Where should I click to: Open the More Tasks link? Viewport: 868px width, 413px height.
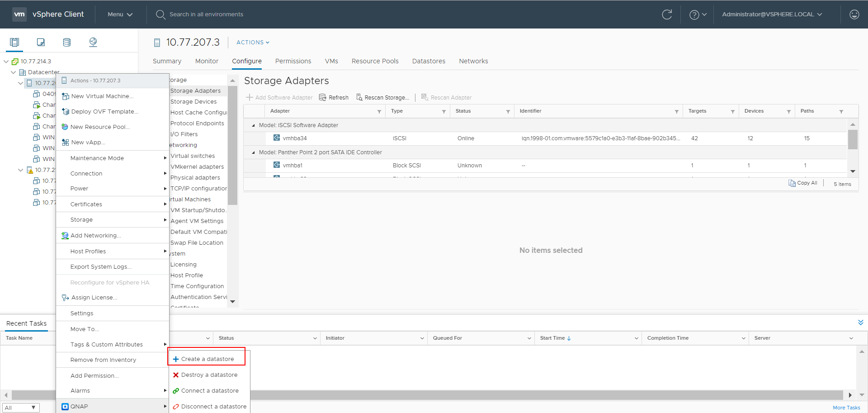click(846, 408)
